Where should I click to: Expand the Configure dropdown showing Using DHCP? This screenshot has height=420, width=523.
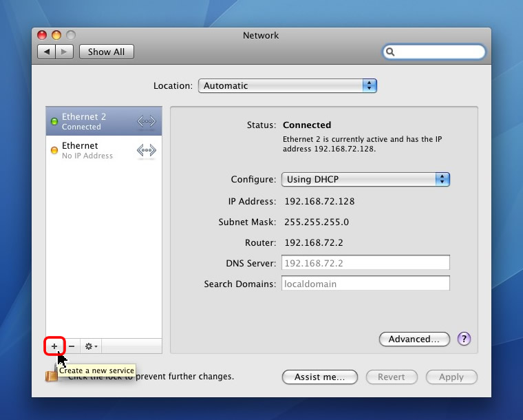click(365, 179)
